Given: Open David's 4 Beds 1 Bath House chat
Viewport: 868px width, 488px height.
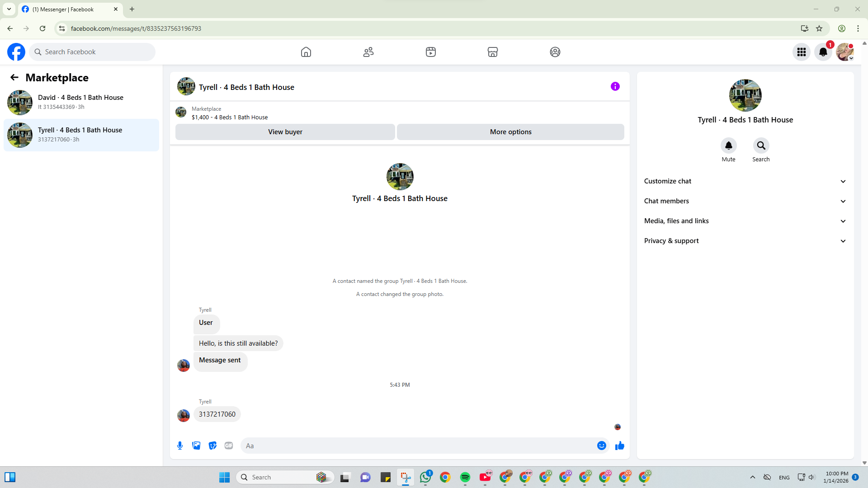Looking at the screenshot, I should point(81,102).
